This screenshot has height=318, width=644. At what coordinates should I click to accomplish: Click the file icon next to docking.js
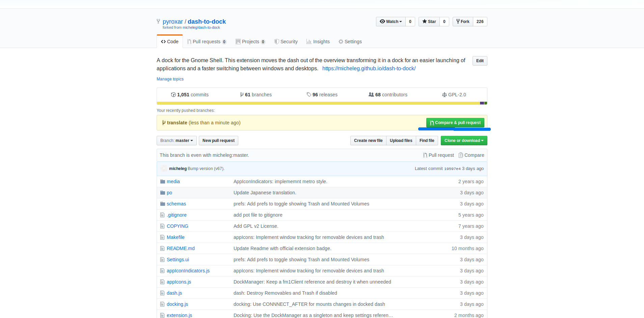162,304
